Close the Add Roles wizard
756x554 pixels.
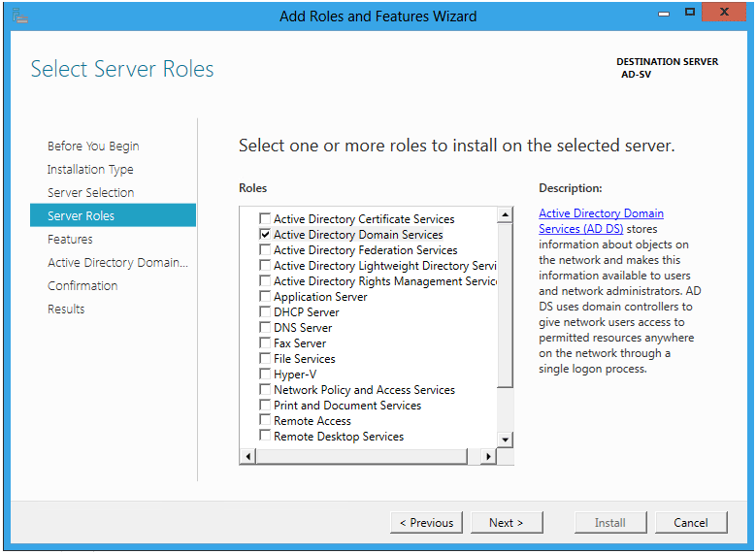724,12
